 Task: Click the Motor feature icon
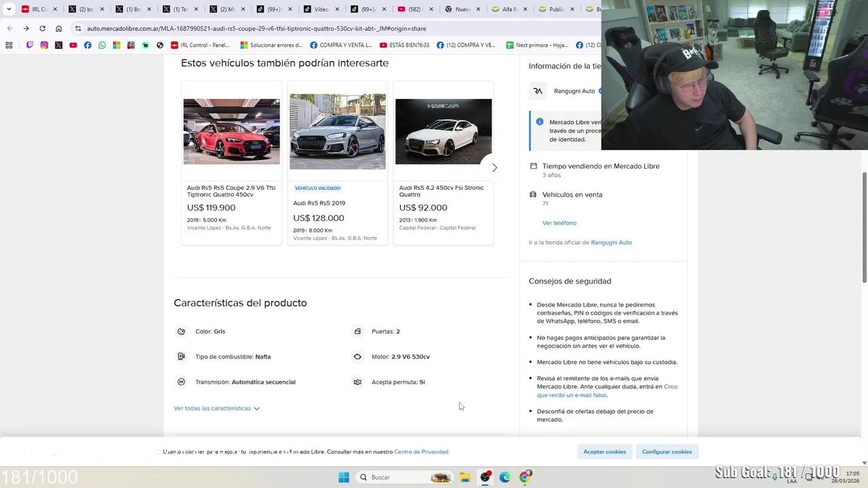point(357,357)
